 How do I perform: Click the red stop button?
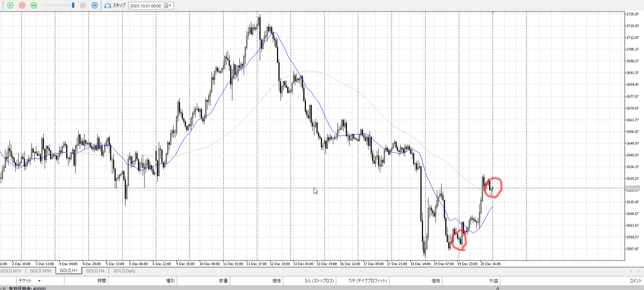coord(22,5)
